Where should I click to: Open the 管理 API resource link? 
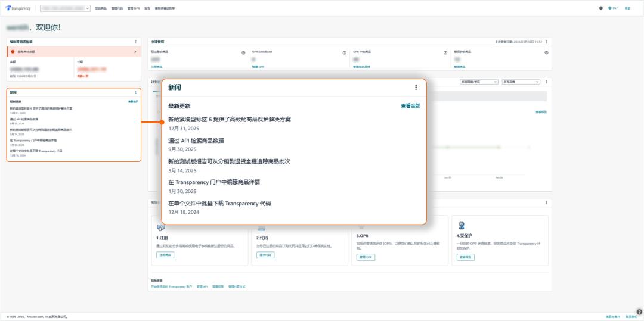click(202, 286)
